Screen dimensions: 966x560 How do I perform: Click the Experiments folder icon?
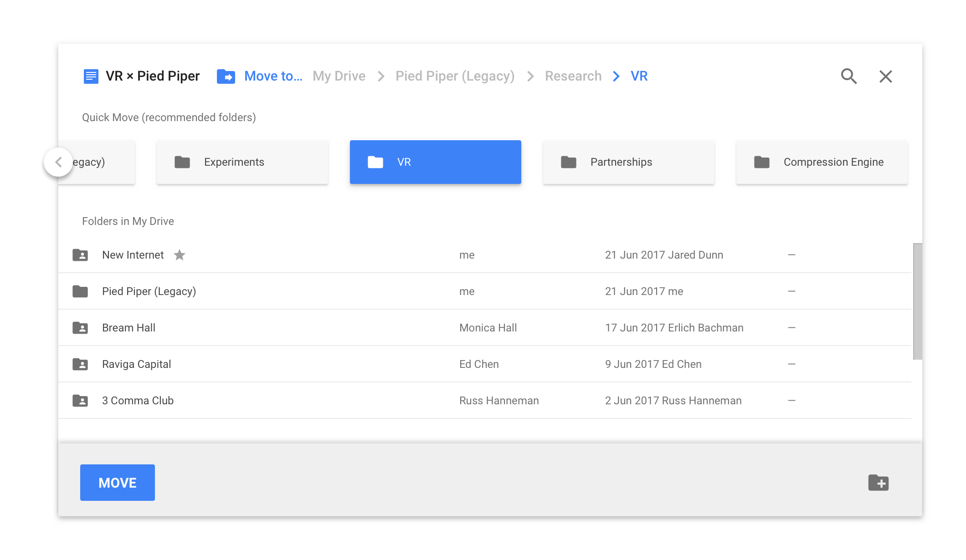click(x=182, y=162)
